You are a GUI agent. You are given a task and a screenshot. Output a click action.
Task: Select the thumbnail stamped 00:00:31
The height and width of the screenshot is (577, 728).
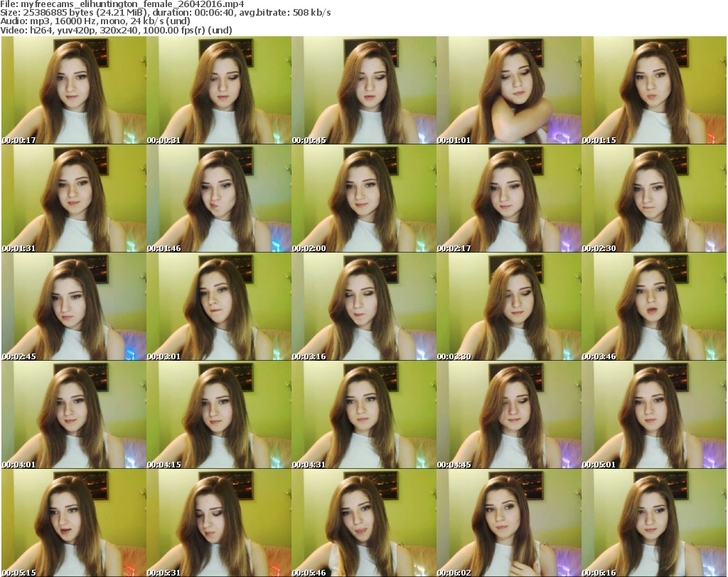point(219,90)
